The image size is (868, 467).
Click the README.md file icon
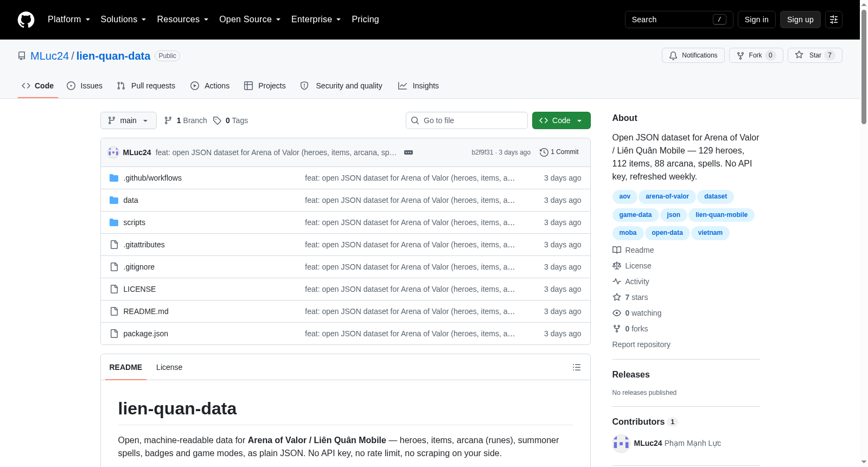[x=114, y=311]
